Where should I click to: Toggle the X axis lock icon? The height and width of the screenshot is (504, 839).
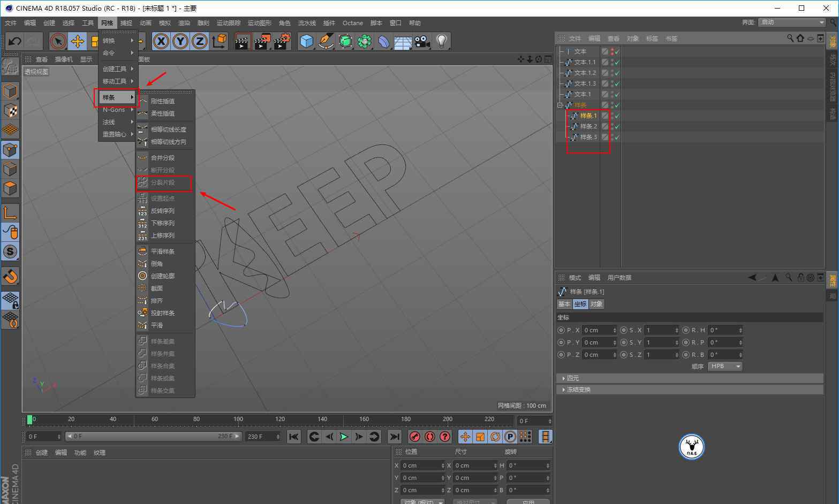(x=161, y=41)
